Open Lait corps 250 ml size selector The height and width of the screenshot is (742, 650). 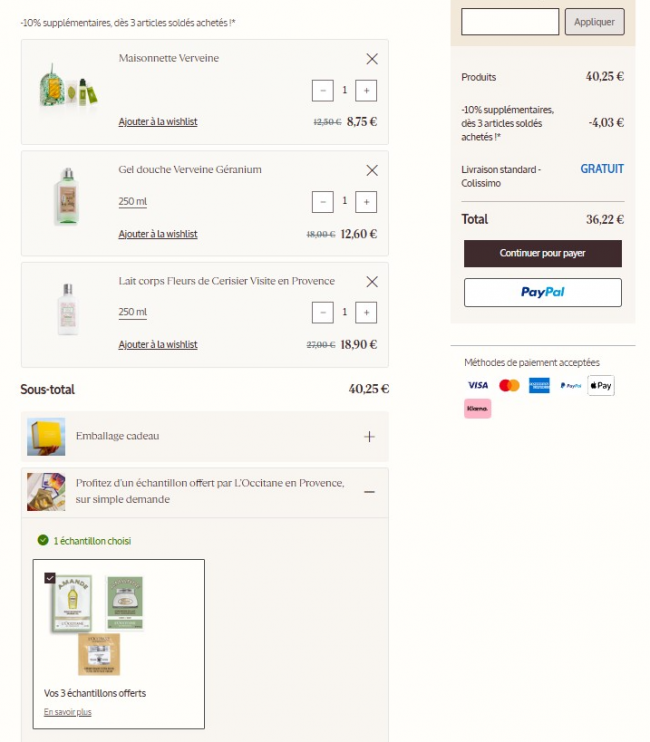(x=133, y=313)
